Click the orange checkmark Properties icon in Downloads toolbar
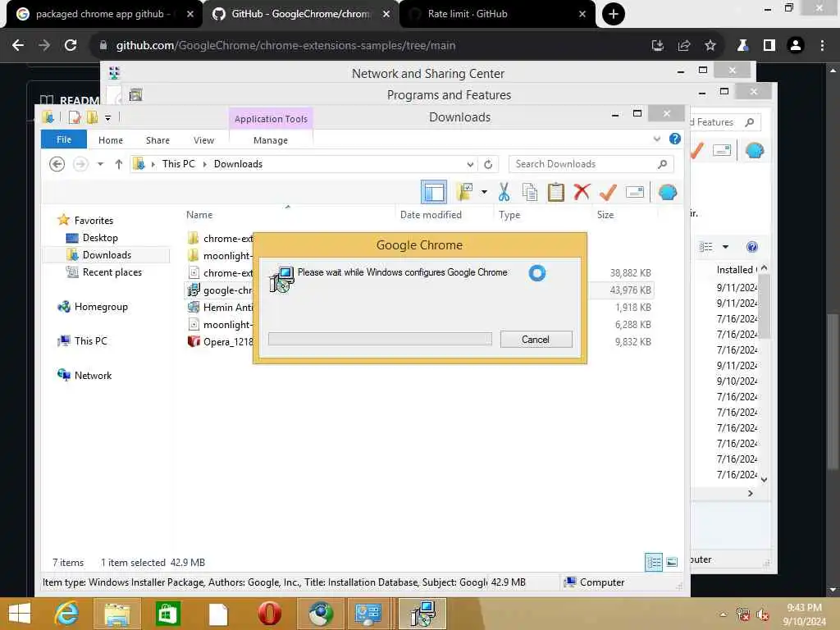The height and width of the screenshot is (630, 840). 608,192
